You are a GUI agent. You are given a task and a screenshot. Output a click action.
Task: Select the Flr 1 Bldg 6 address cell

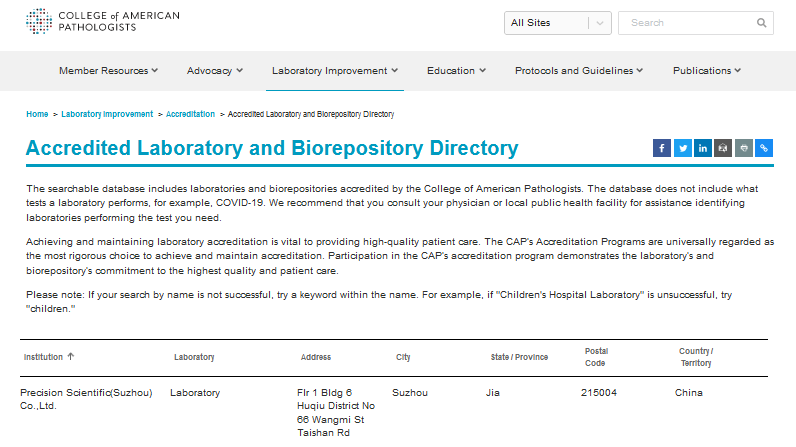tap(336, 412)
